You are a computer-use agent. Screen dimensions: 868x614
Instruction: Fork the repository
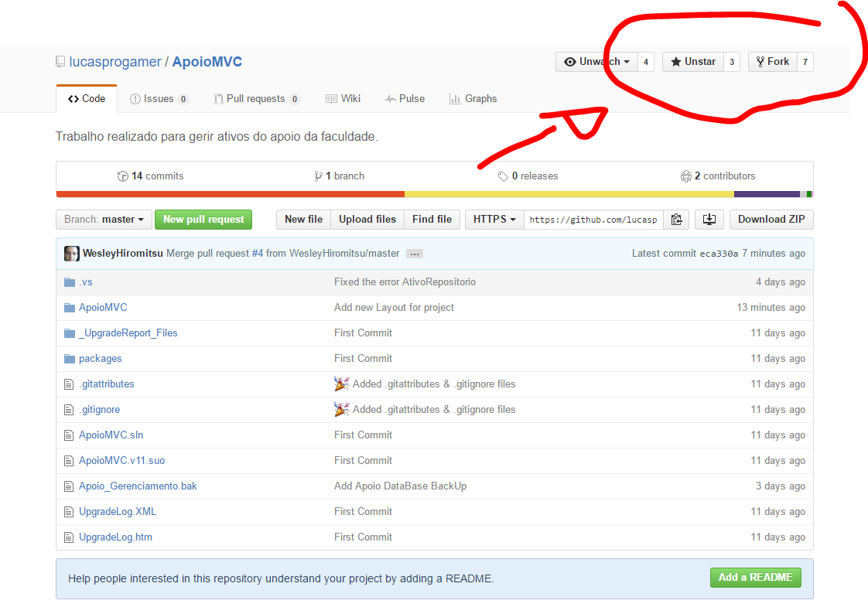point(773,62)
